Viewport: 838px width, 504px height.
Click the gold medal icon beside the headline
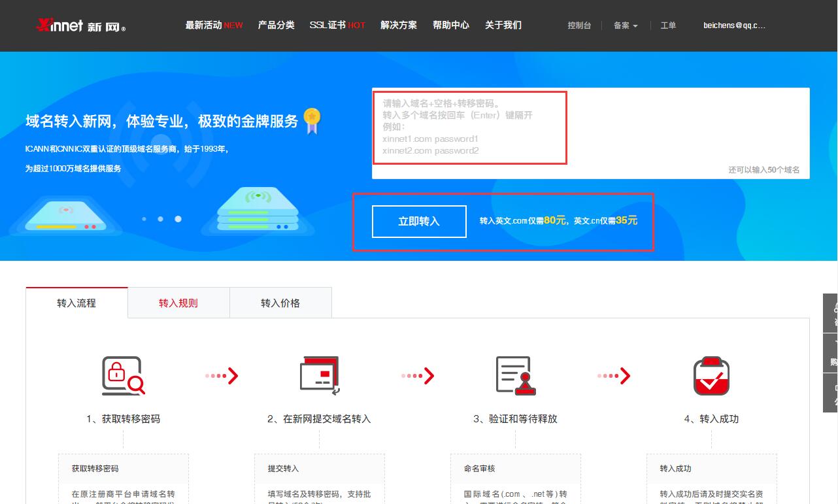tap(312, 120)
